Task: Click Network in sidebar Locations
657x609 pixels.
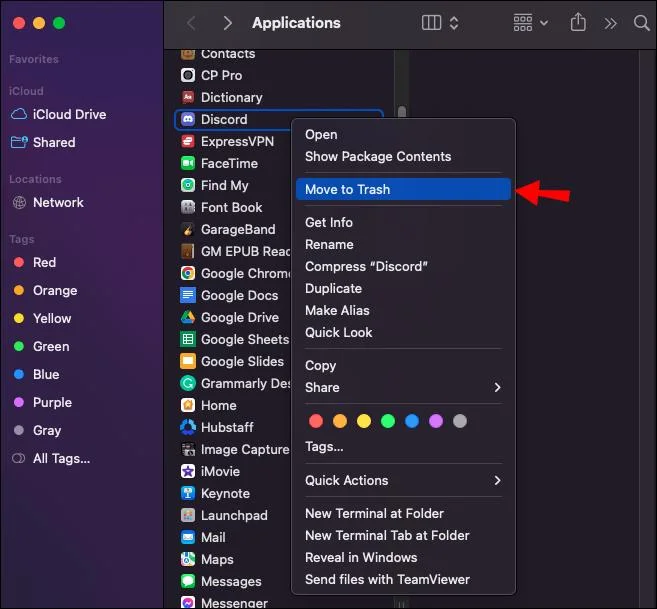Action: pos(58,202)
